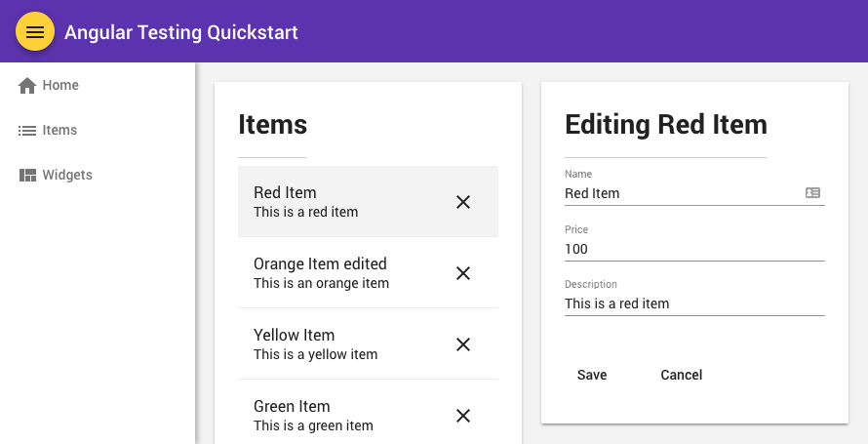Click the Angular Testing Quickstart title
868x444 pixels.
tap(181, 32)
